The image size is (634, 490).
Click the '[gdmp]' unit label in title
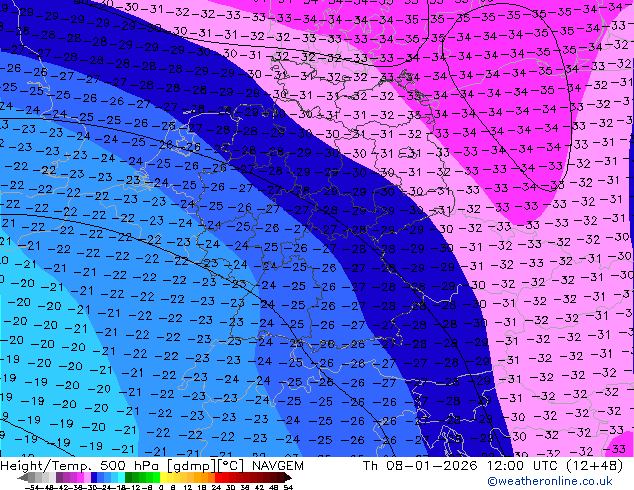[190, 466]
